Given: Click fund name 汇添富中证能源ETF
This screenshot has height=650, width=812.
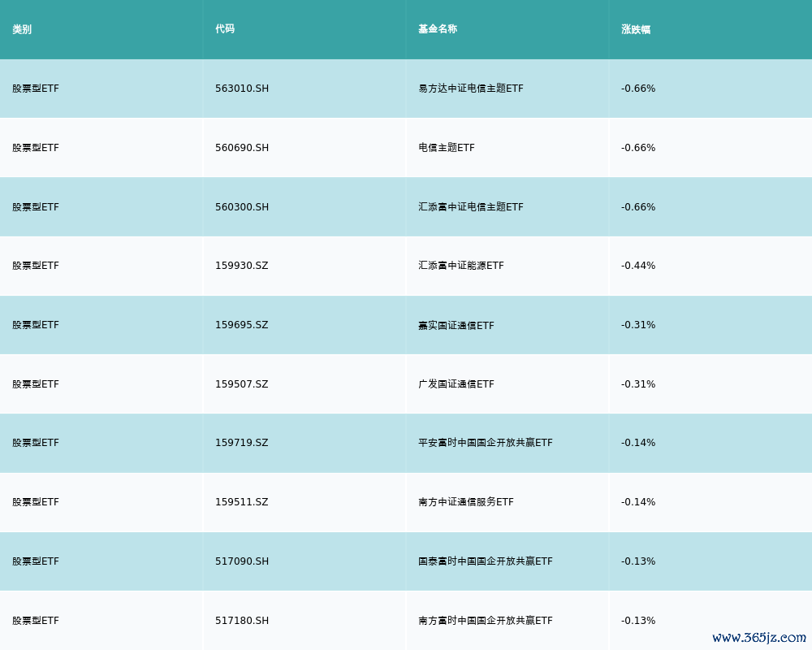Looking at the screenshot, I should point(461,266).
